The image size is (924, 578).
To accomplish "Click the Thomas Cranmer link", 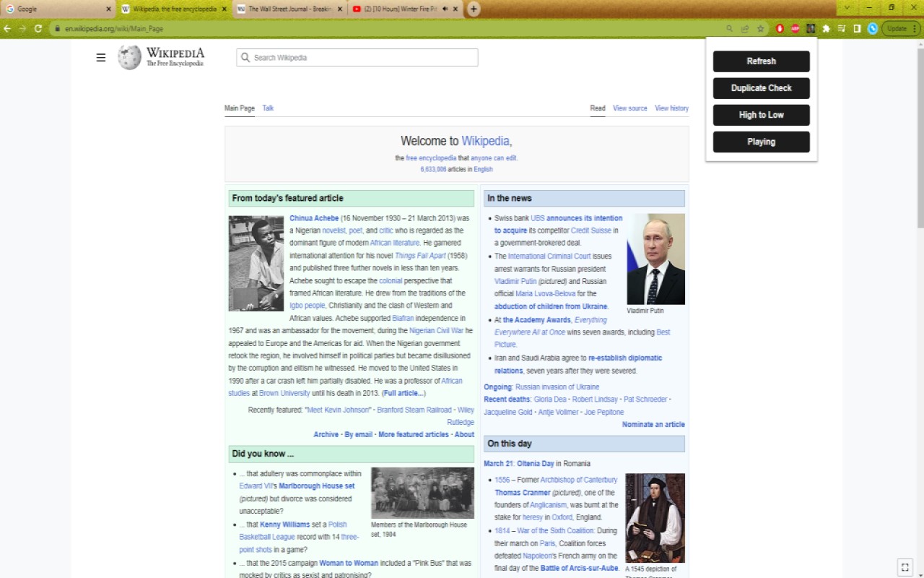I will click(523, 493).
